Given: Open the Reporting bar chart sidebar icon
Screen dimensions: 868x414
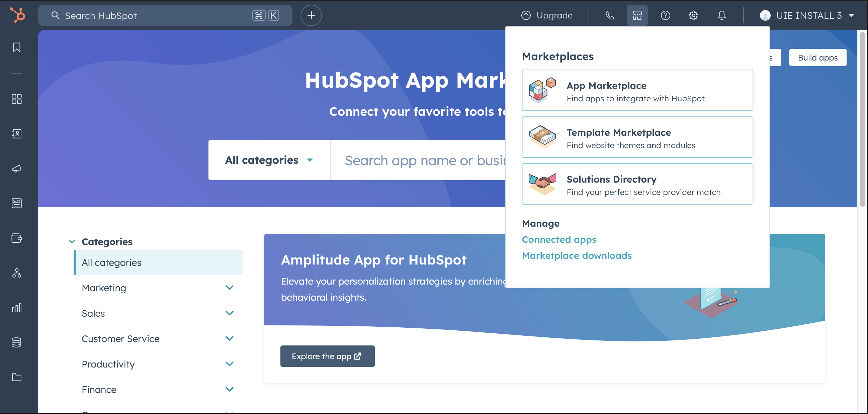Looking at the screenshot, I should pyautogui.click(x=16, y=308).
